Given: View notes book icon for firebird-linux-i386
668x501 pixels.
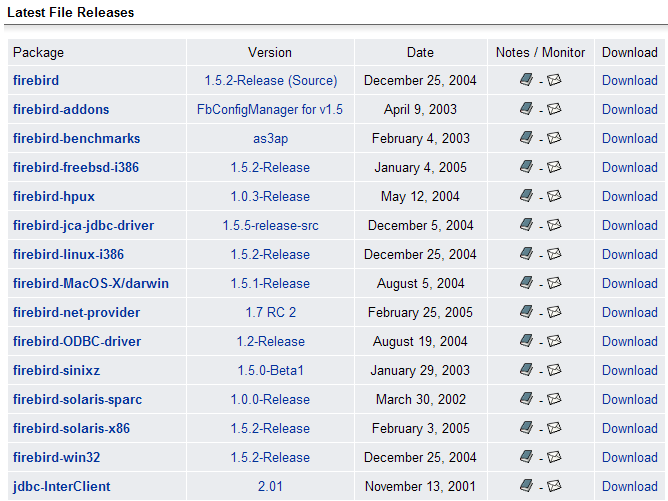Looking at the screenshot, I should 527,254.
